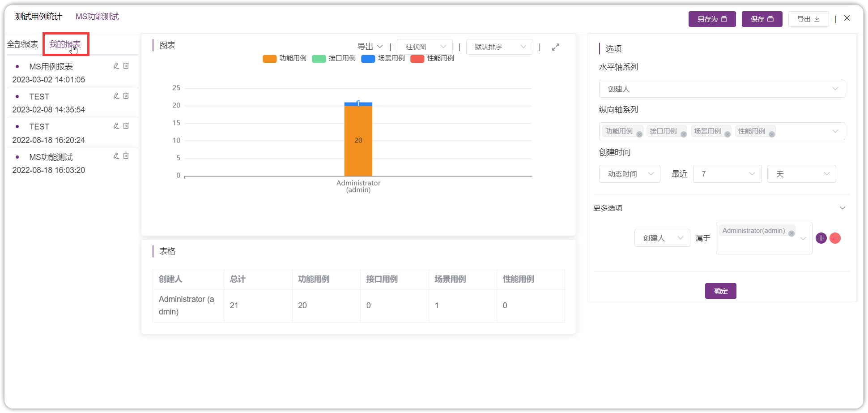
Task: Delete the MS功能测试 report in list
Action: click(x=126, y=156)
